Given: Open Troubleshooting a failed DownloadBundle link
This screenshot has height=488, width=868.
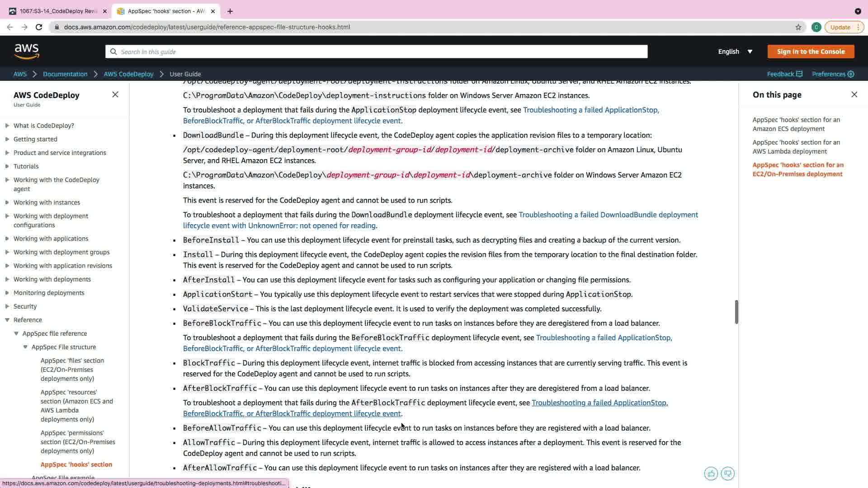Looking at the screenshot, I should (x=608, y=215).
